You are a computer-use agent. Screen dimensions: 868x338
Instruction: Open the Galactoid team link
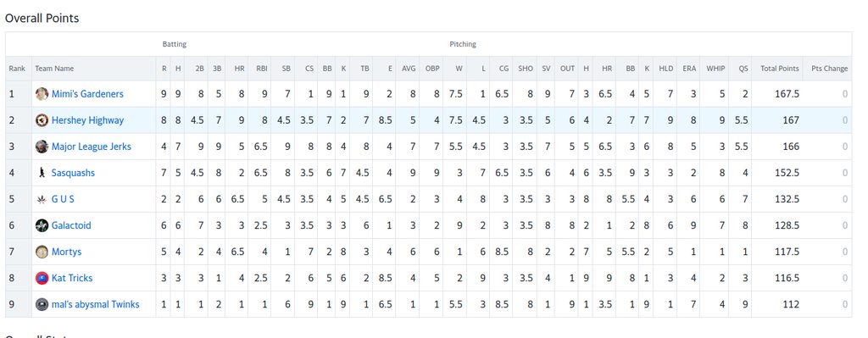click(x=71, y=225)
